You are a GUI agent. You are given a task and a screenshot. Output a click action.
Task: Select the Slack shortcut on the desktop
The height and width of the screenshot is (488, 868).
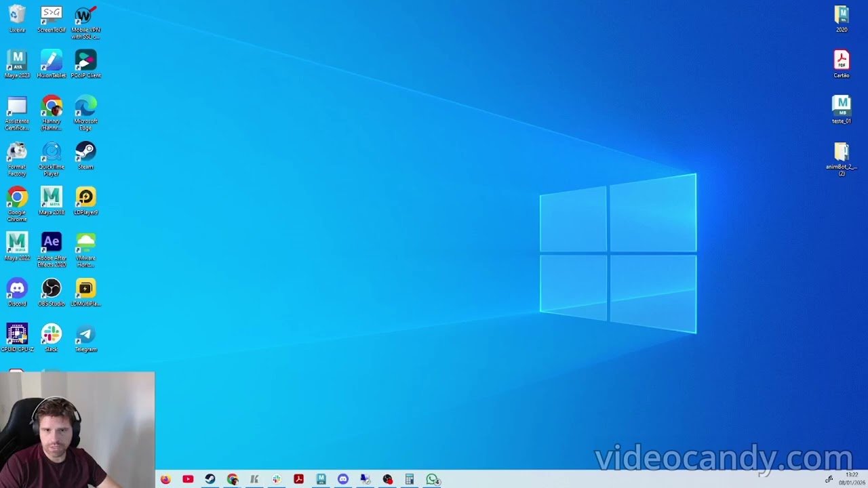tap(52, 338)
